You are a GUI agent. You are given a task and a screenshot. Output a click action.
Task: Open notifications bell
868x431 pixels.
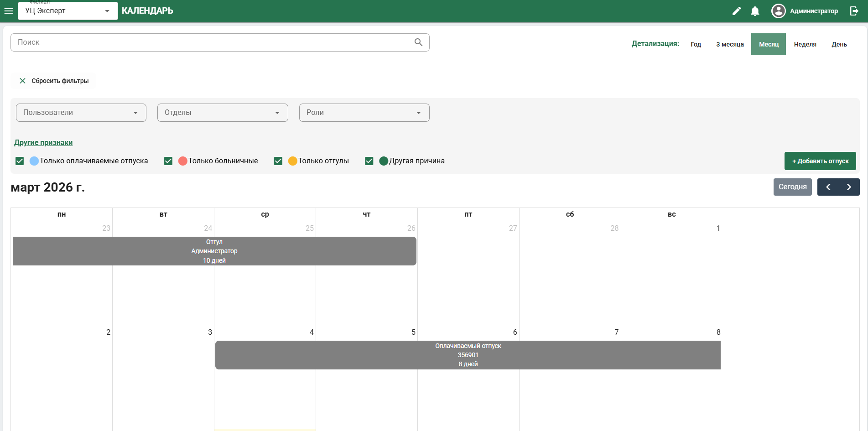pos(755,11)
